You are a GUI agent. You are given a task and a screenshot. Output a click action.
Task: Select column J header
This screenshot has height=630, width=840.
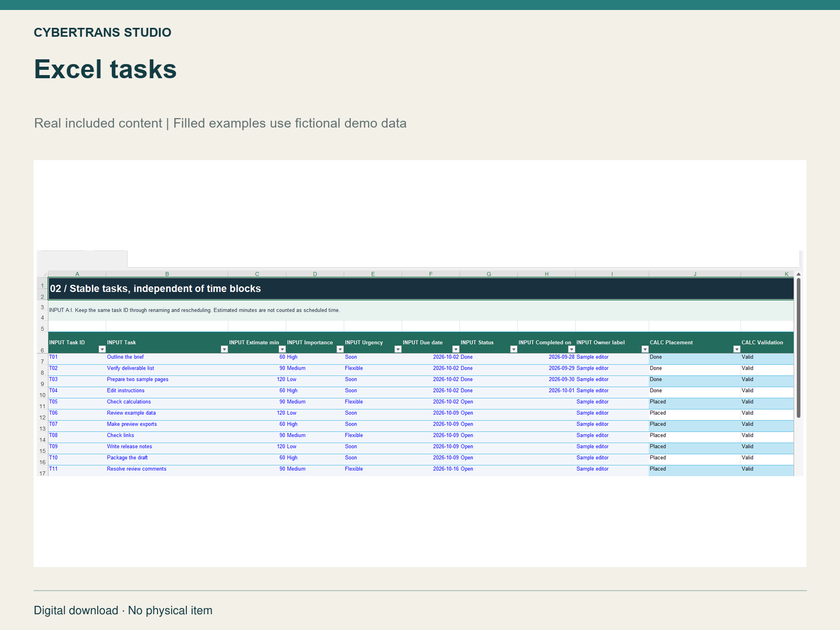695,274
